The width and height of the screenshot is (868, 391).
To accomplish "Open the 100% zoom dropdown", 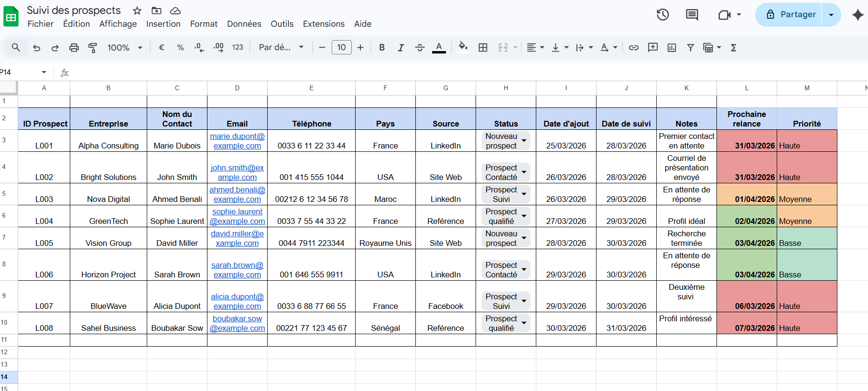I will 125,48.
